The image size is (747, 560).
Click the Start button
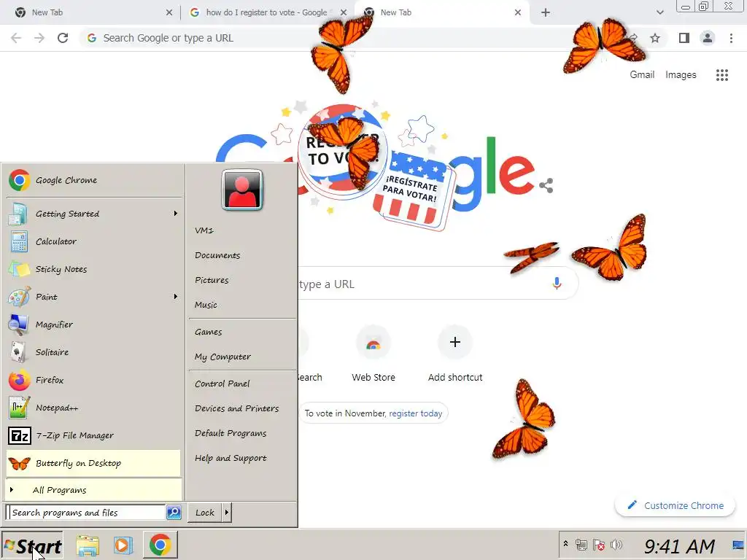click(32, 545)
